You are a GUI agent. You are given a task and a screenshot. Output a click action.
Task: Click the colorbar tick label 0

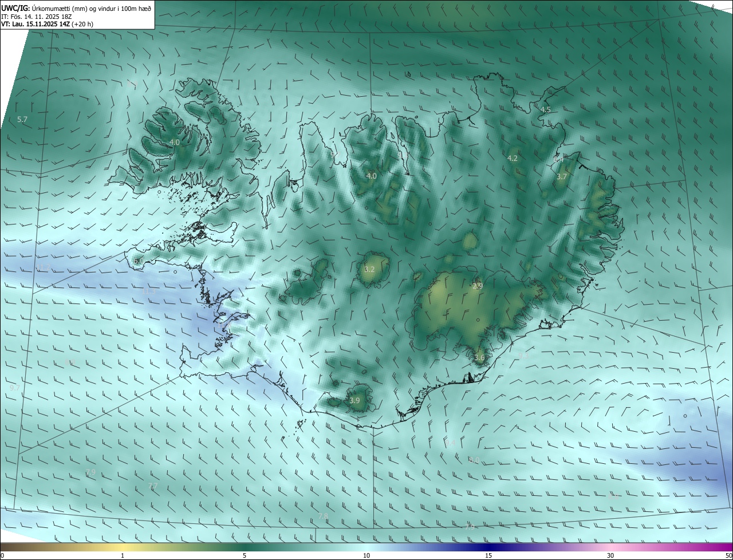[x=2, y=555]
